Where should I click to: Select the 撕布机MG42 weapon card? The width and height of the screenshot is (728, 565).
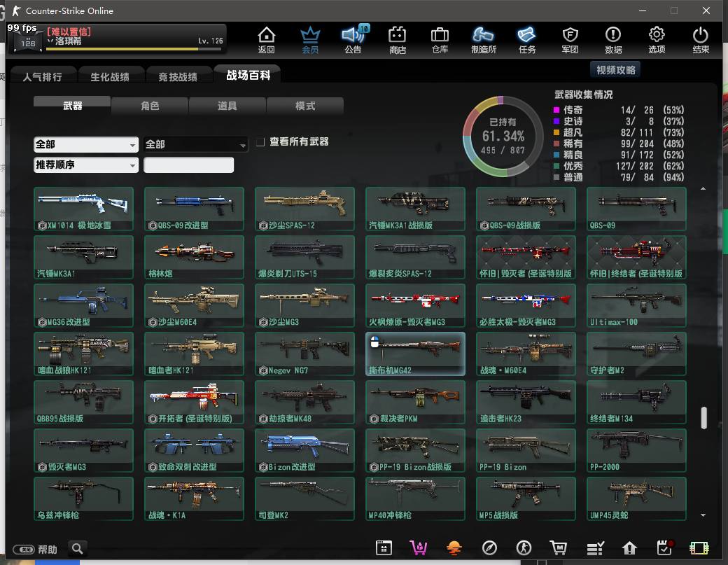click(415, 354)
